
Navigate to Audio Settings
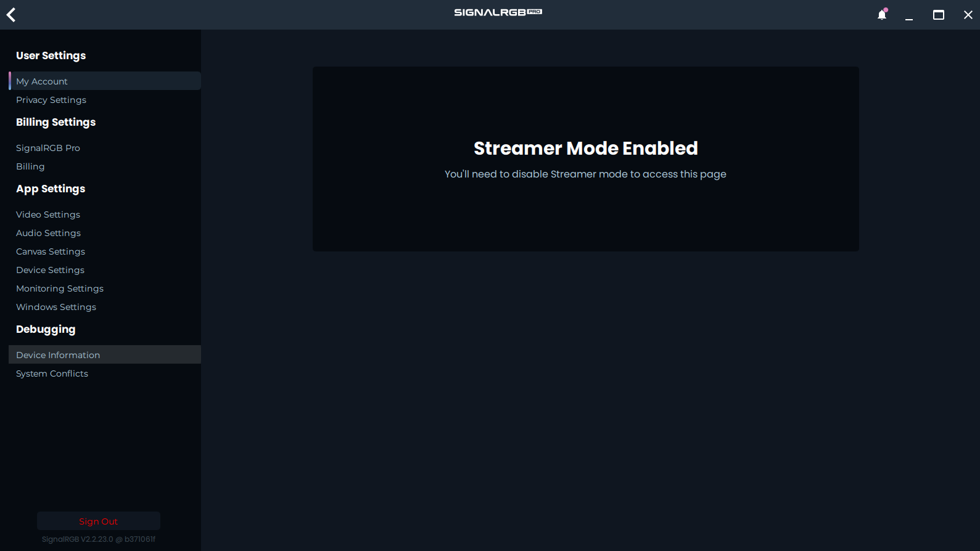[x=48, y=233]
